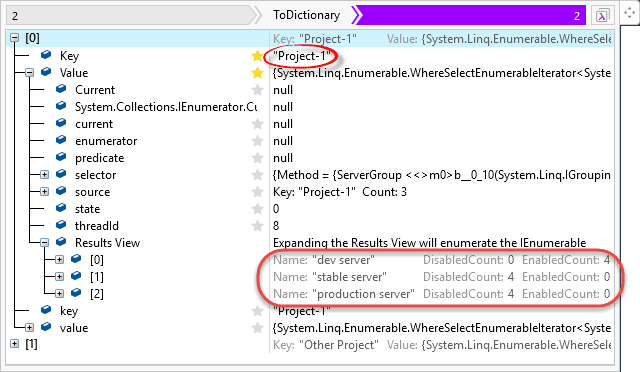The width and height of the screenshot is (640, 372).
Task: Click the blue cube icon beside capitalized Key
Action: (x=46, y=55)
